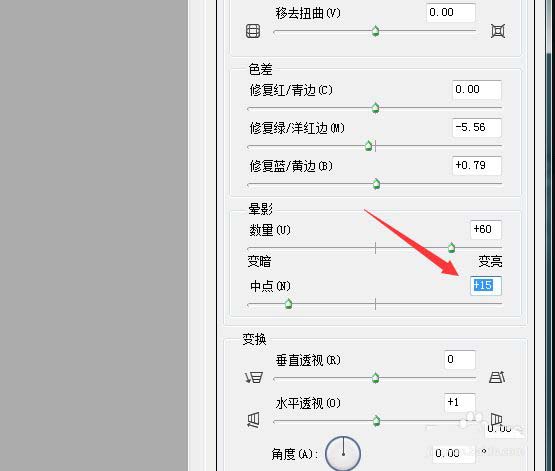Click the vignette 数量 slider handle

[451, 248]
